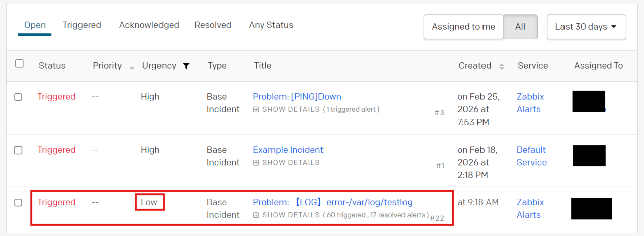Viewport: 644px width, 236px height.
Task: Check the PING Down incident checkbox
Action: 18,97
